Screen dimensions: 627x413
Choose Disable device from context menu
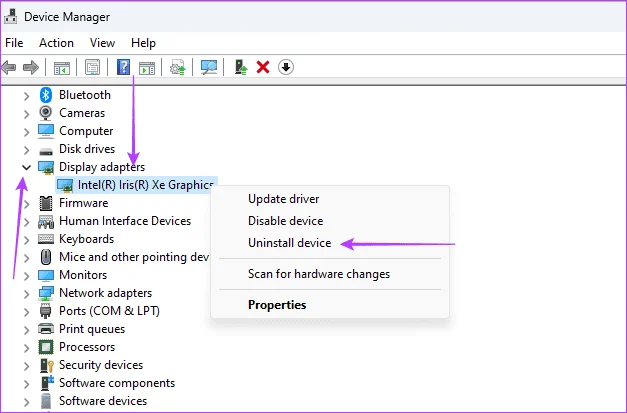pyautogui.click(x=286, y=221)
